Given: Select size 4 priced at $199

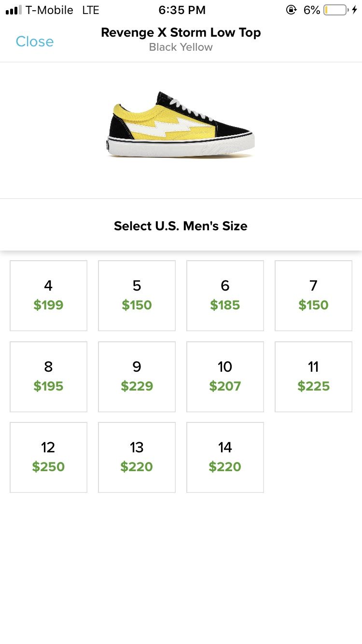Looking at the screenshot, I should pyautogui.click(x=48, y=295).
